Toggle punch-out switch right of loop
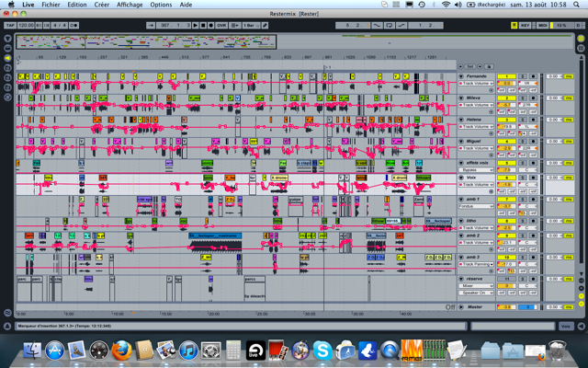The height and width of the screenshot is (368, 588). 401,25
